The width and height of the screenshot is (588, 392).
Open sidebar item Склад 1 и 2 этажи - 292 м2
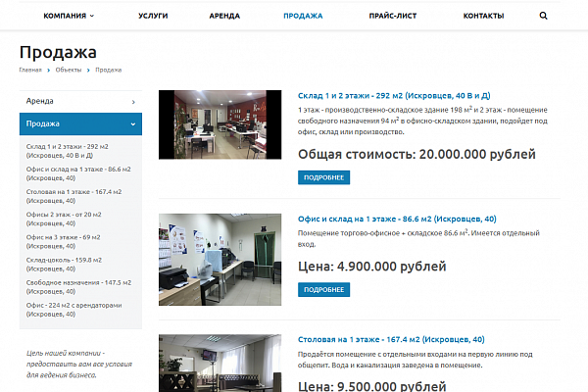click(67, 151)
